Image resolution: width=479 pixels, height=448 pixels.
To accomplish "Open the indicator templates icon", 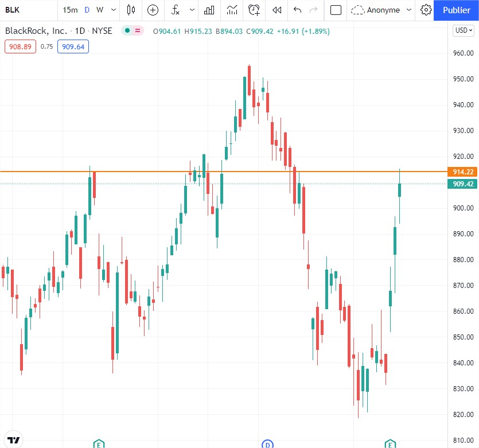I will (232, 10).
